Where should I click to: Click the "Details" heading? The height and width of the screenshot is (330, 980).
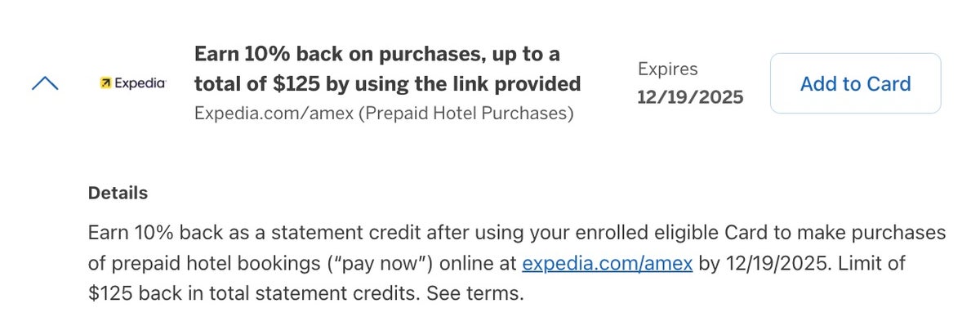(x=118, y=194)
